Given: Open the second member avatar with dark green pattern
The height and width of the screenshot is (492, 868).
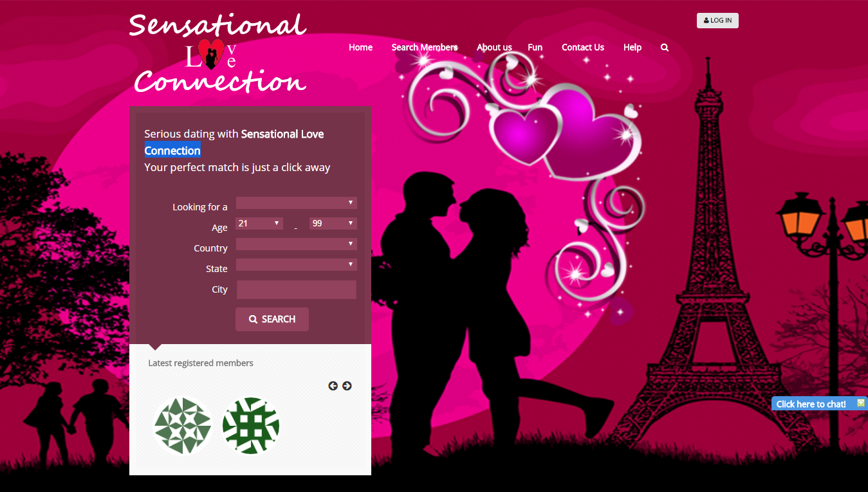Looking at the screenshot, I should pyautogui.click(x=251, y=426).
